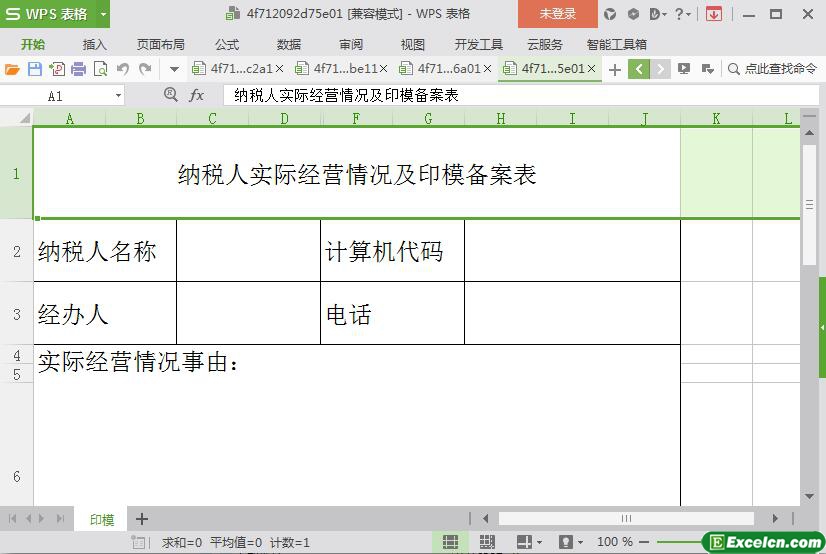Expand the Name Box dropdown arrow
826x554 pixels.
click(119, 96)
